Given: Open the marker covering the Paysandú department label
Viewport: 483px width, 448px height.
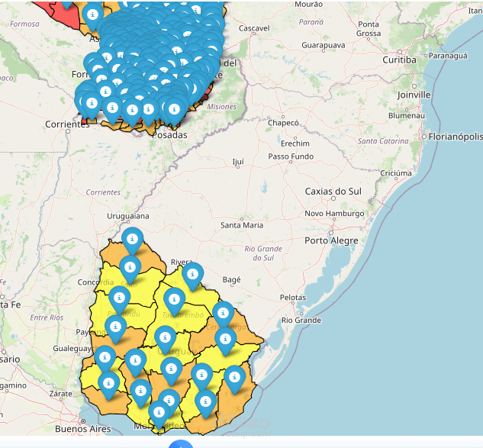Looking at the screenshot, I should [120, 298].
